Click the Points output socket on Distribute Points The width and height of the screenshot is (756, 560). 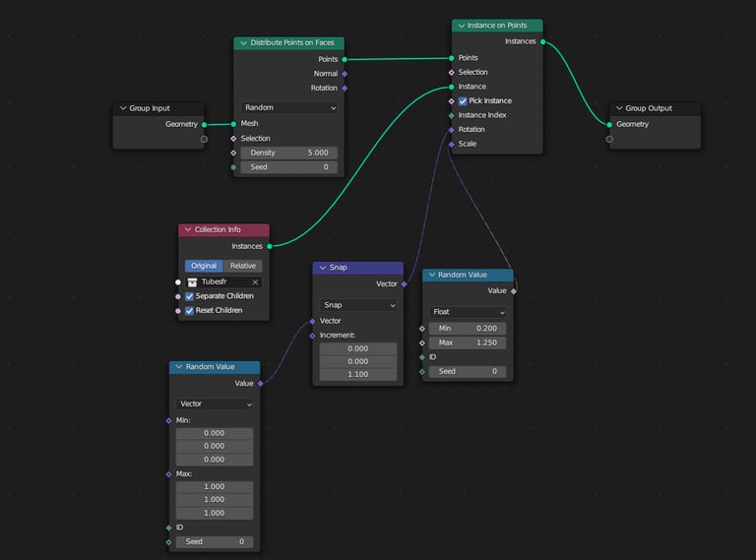(x=345, y=59)
